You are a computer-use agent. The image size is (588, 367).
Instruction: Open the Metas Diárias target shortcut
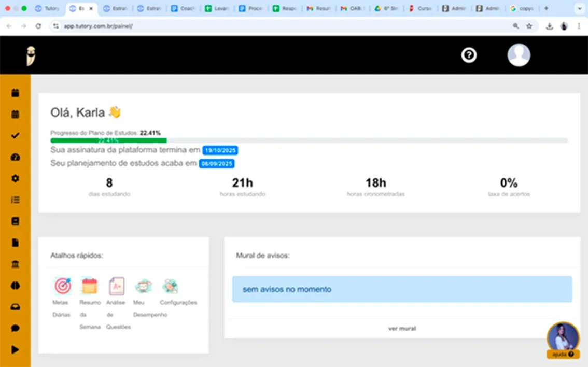62,286
